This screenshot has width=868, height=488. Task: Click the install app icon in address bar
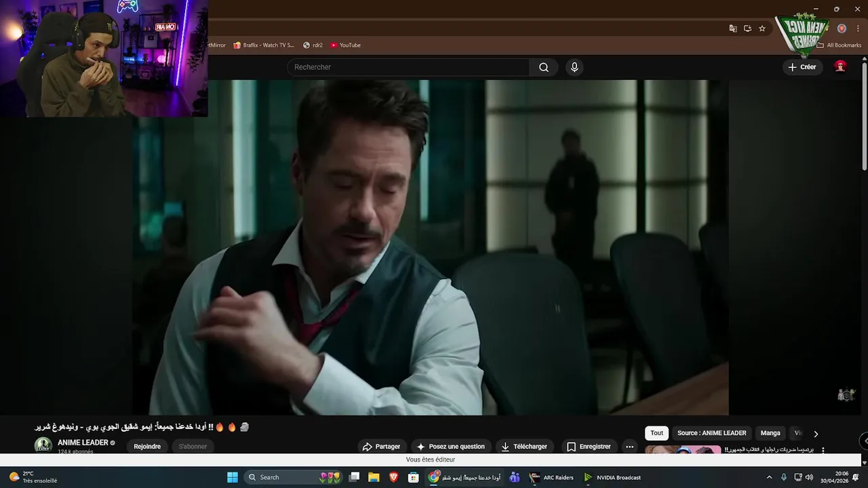pos(747,28)
